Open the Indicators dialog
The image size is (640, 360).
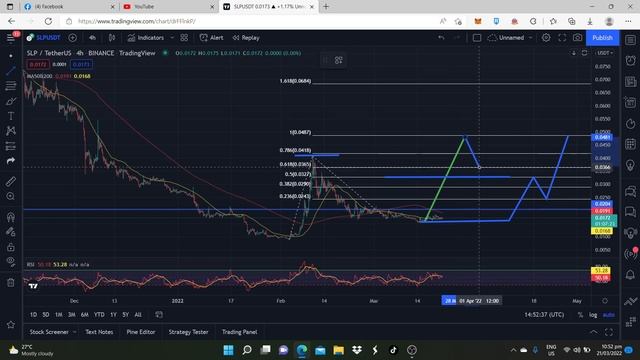tap(146, 38)
